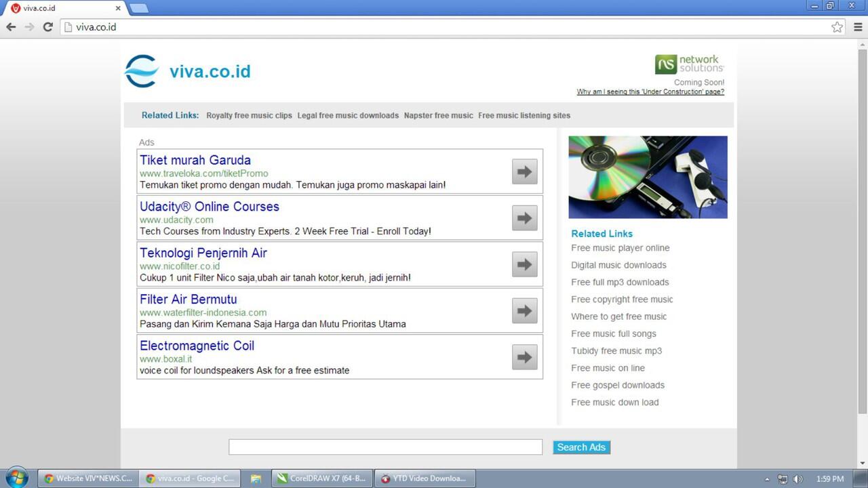
Task: Click the viva.co.id site title text
Action: tap(210, 71)
